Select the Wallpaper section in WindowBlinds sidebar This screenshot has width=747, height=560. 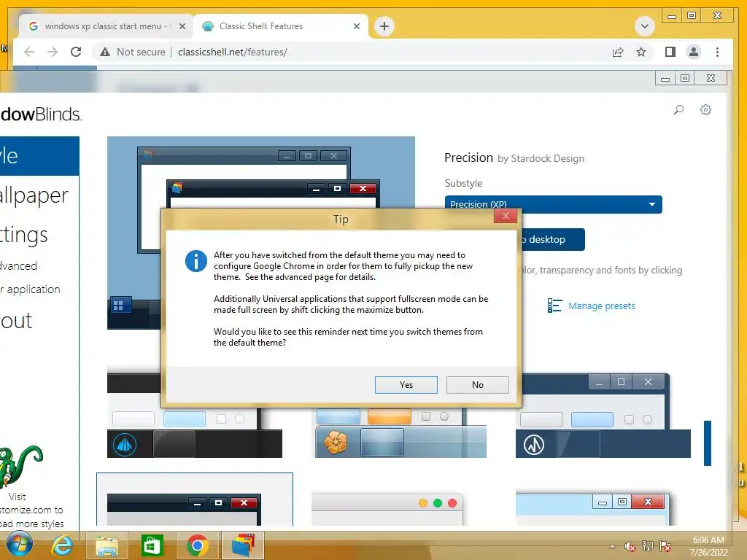coord(34,195)
